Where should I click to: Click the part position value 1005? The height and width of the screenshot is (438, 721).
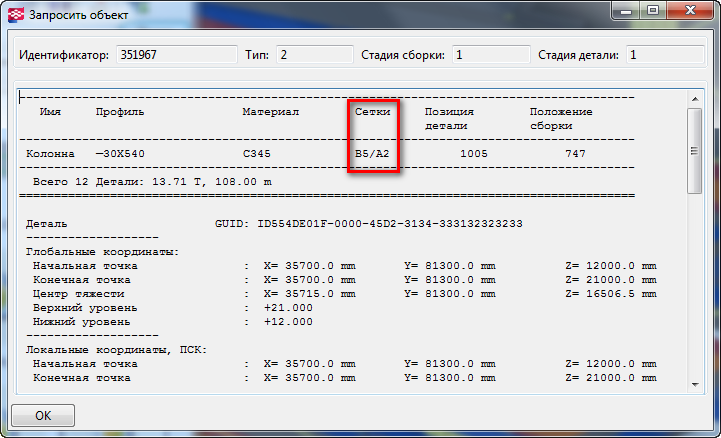pyautogui.click(x=473, y=154)
